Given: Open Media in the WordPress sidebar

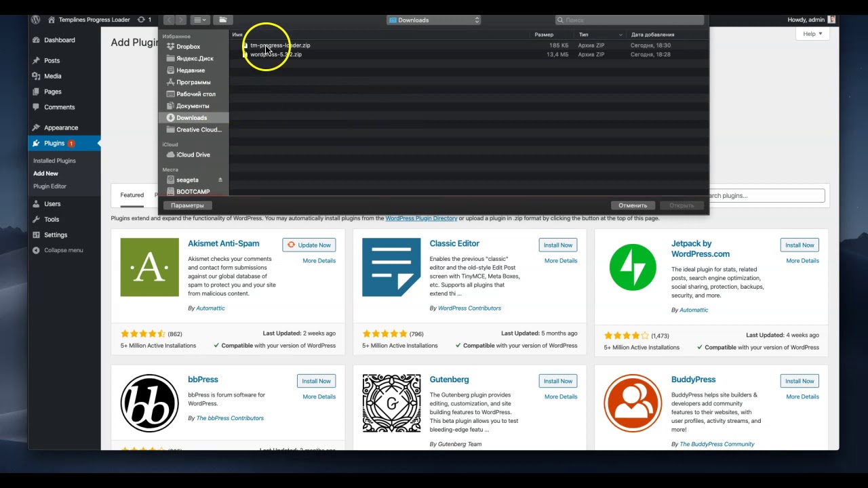Looking at the screenshot, I should coord(52,76).
